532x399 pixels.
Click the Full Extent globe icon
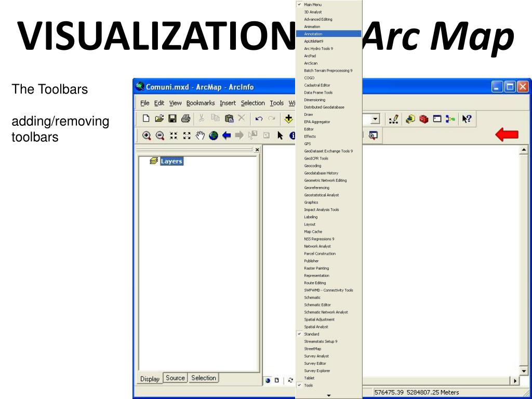(214, 136)
